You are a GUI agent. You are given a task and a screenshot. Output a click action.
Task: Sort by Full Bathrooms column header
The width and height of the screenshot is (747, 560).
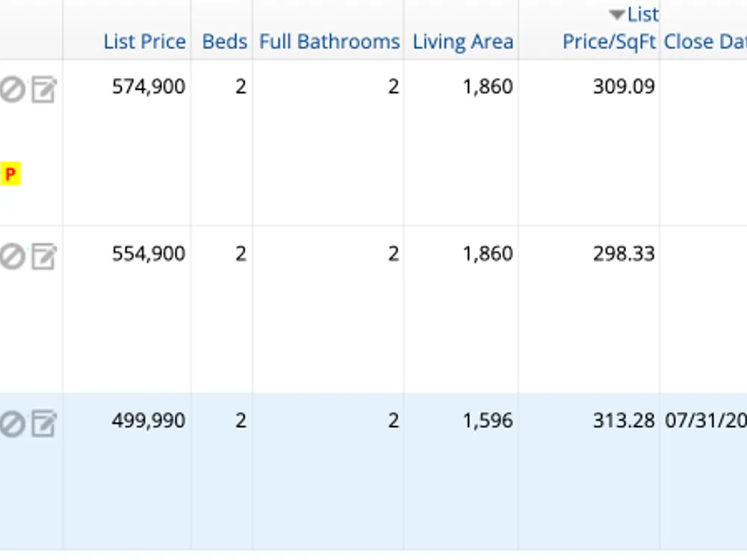(329, 42)
